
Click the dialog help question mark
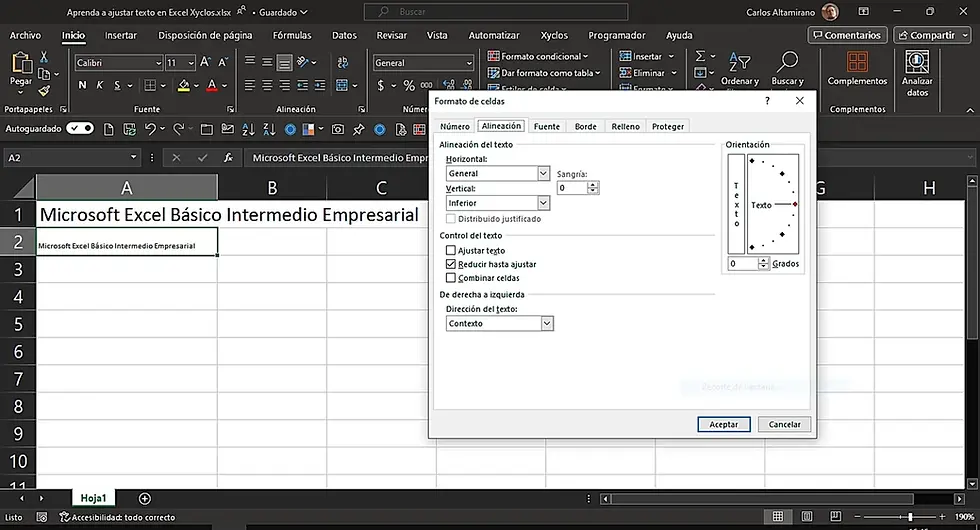point(768,101)
